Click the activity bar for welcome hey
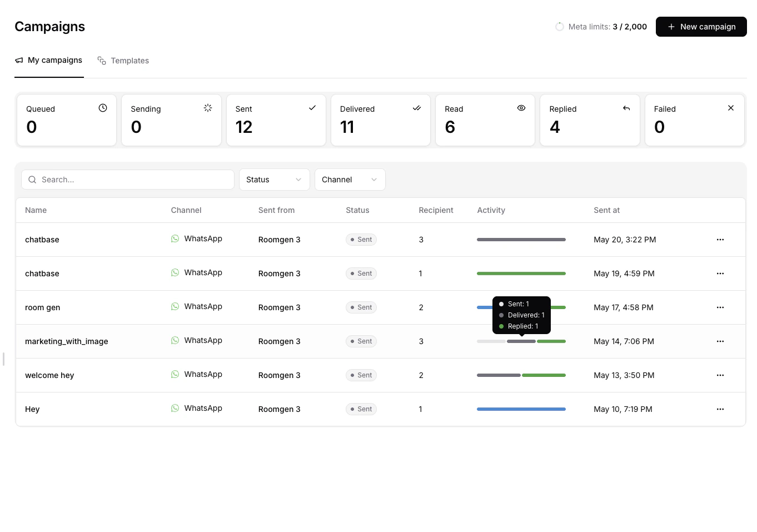The image size is (757, 532). (x=521, y=375)
